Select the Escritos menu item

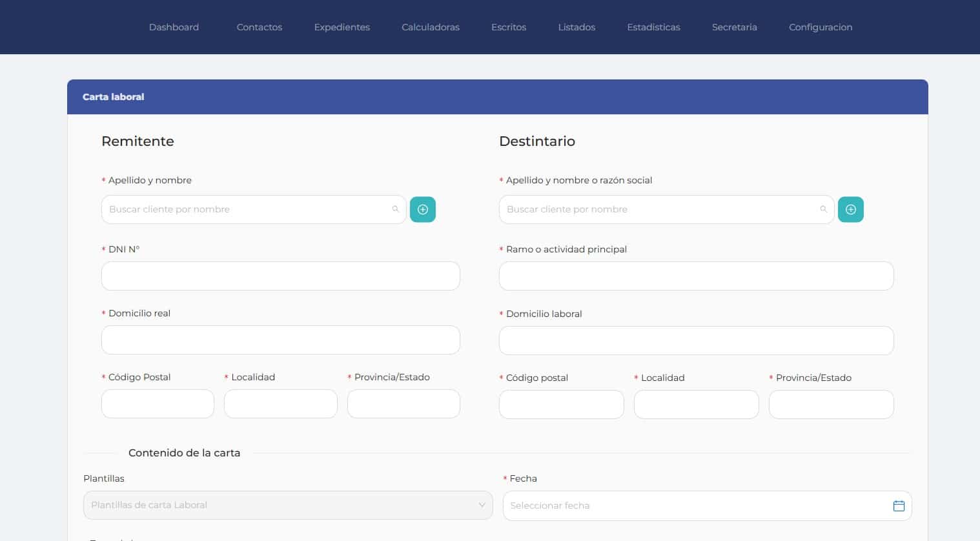pos(509,27)
